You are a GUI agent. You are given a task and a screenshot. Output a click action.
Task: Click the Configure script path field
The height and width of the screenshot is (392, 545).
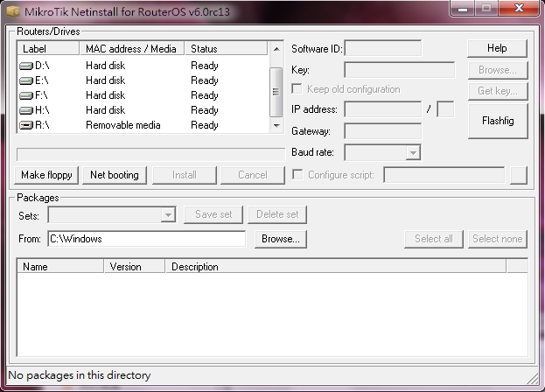[x=444, y=175]
